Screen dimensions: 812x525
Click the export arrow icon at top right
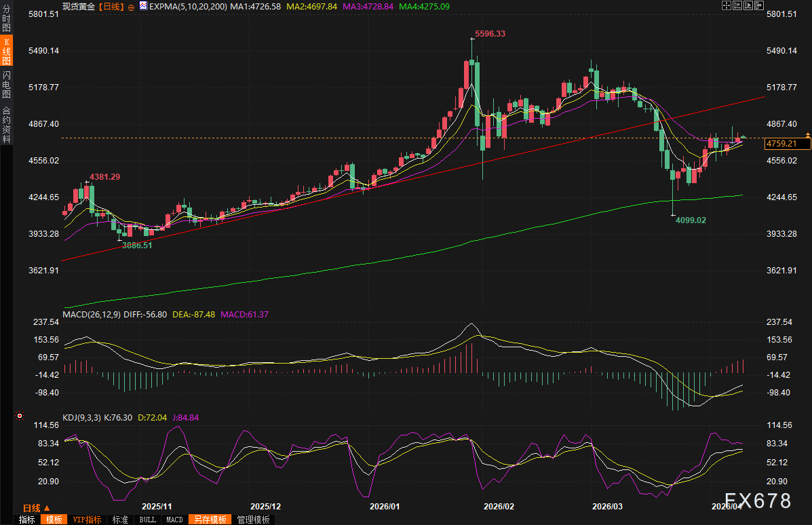(759, 5)
